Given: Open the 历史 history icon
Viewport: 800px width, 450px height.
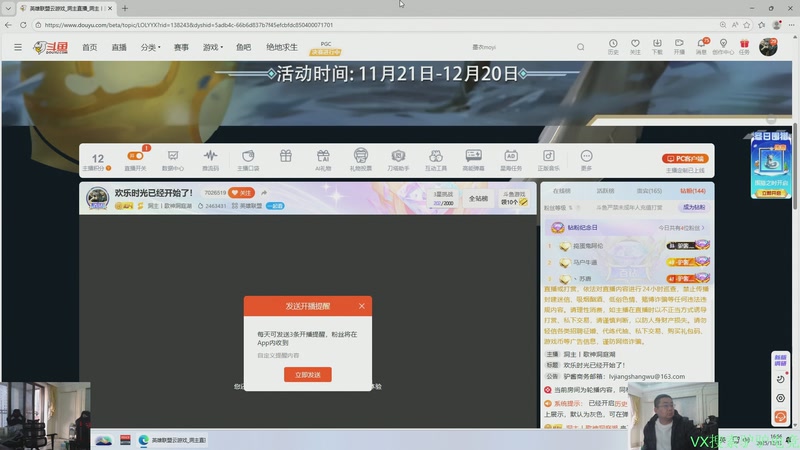Looking at the screenshot, I should (613, 47).
